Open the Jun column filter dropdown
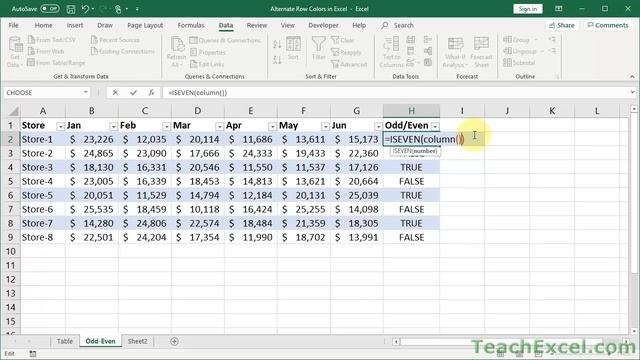The image size is (640, 360). [x=378, y=126]
